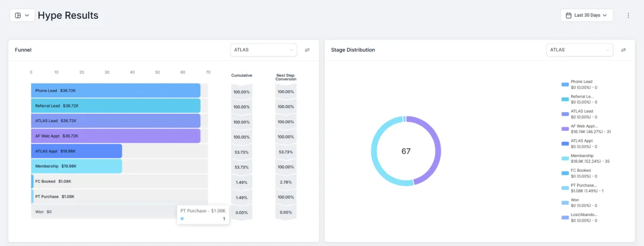This screenshot has height=246, width=644.
Task: Toggle FC Booked legend color swatch
Action: coord(565,173)
